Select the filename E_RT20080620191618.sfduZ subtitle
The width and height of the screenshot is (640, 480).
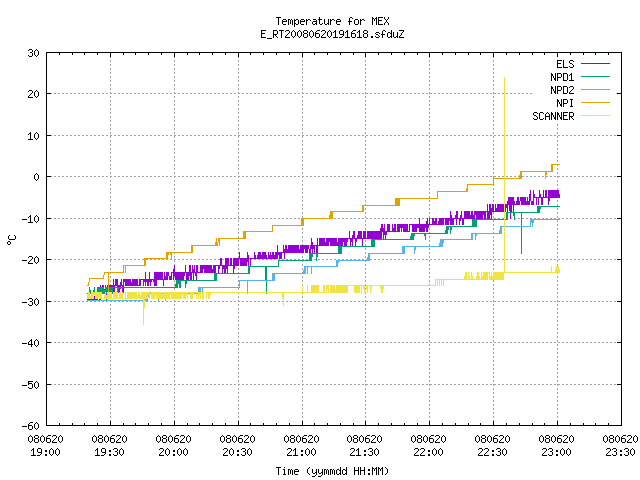(332, 34)
